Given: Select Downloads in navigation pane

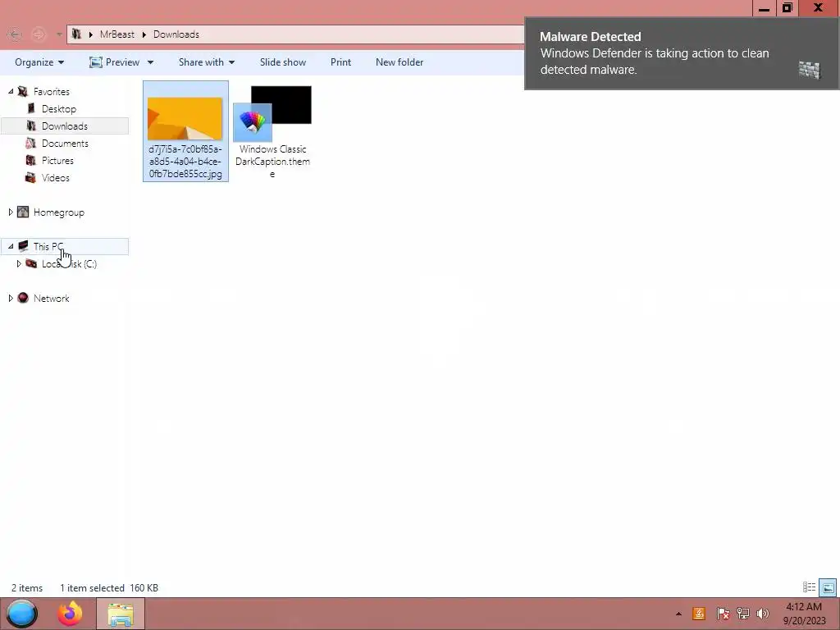Looking at the screenshot, I should (x=64, y=126).
